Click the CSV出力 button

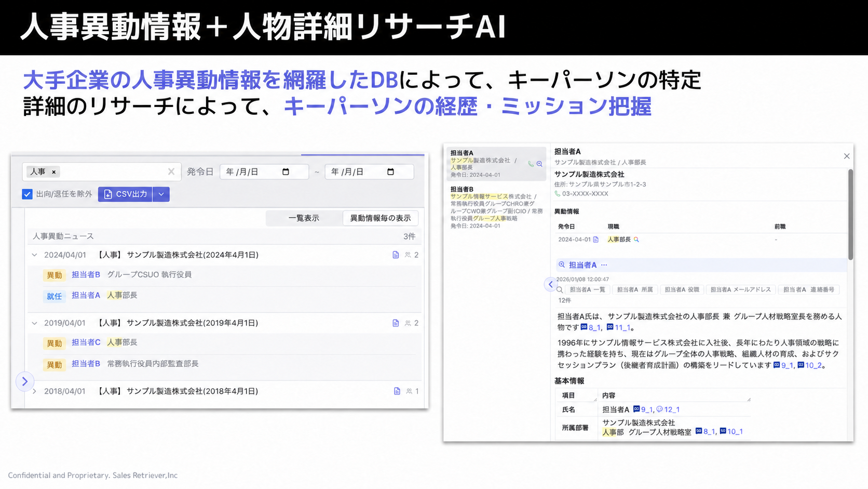click(125, 194)
